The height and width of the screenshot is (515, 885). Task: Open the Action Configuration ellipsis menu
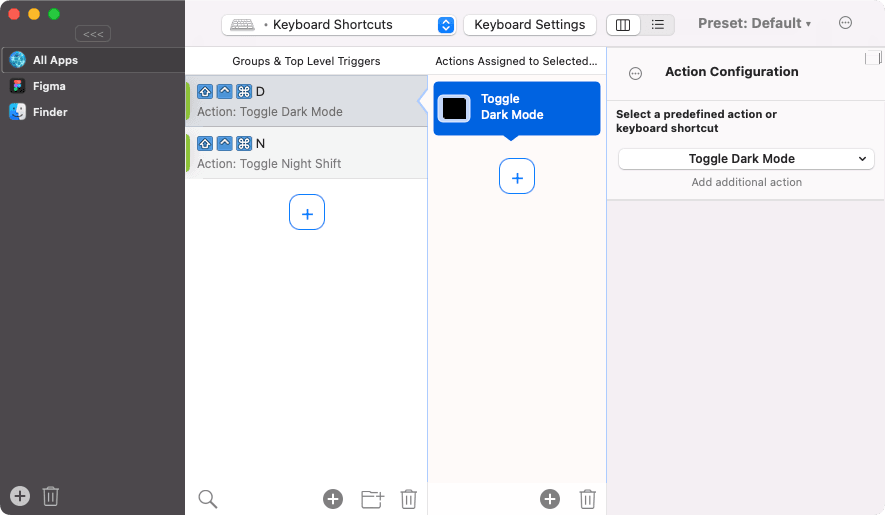click(636, 73)
